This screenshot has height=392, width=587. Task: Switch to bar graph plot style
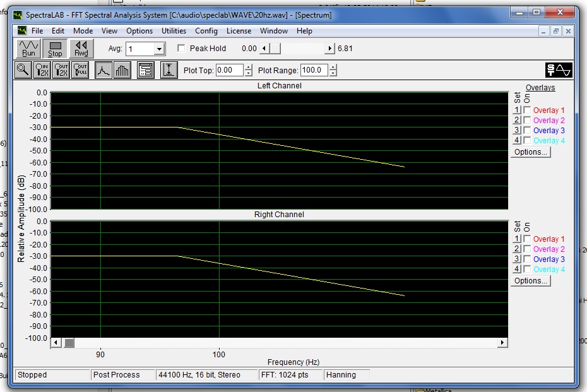point(122,70)
